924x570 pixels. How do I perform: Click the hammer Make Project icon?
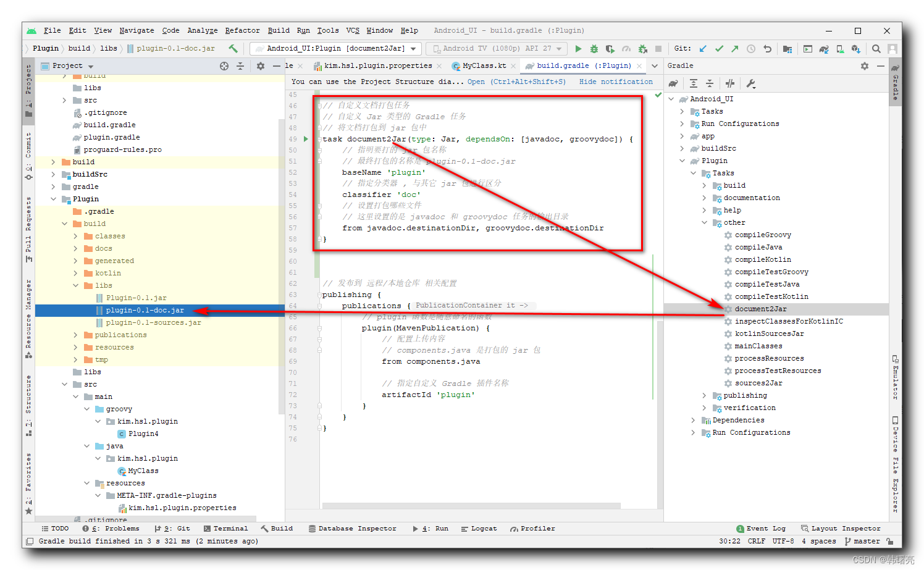(233, 48)
